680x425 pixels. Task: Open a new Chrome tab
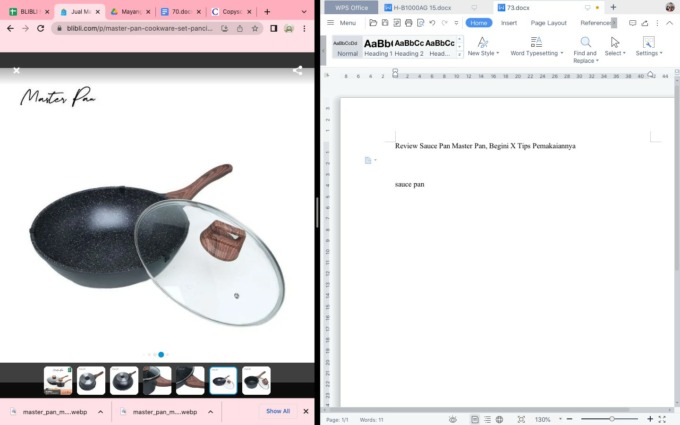pyautogui.click(x=267, y=12)
